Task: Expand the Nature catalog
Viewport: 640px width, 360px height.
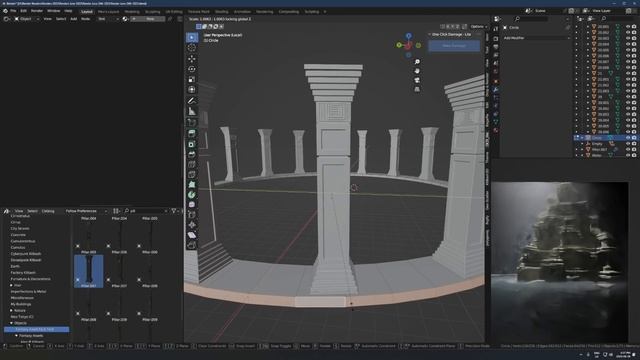Action: tap(11, 311)
